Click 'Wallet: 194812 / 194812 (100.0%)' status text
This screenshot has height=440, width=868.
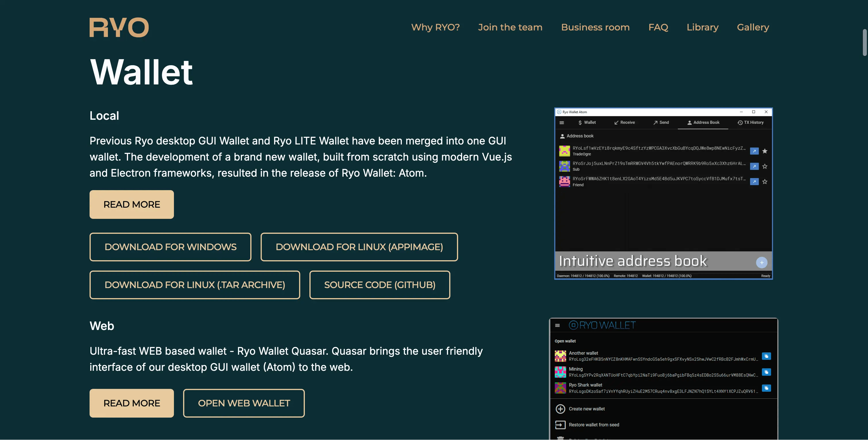[666, 276]
